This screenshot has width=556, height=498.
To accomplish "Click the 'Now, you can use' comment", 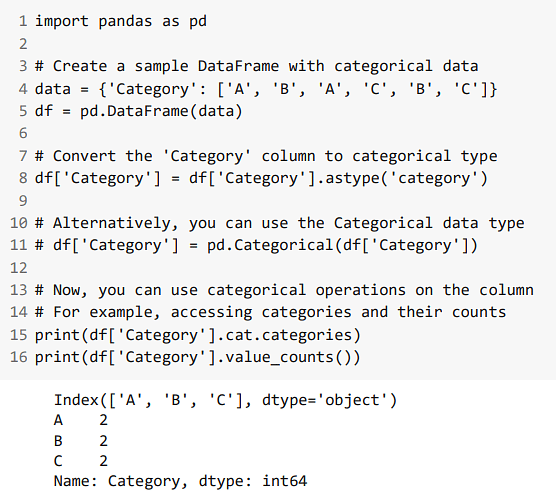I will [284, 290].
